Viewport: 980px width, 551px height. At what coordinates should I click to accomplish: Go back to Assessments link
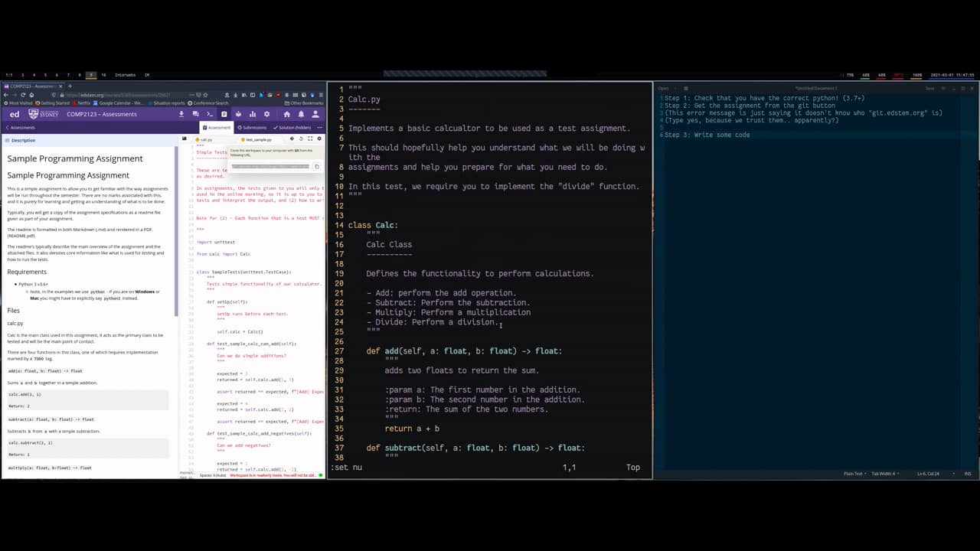pyautogui.click(x=20, y=127)
